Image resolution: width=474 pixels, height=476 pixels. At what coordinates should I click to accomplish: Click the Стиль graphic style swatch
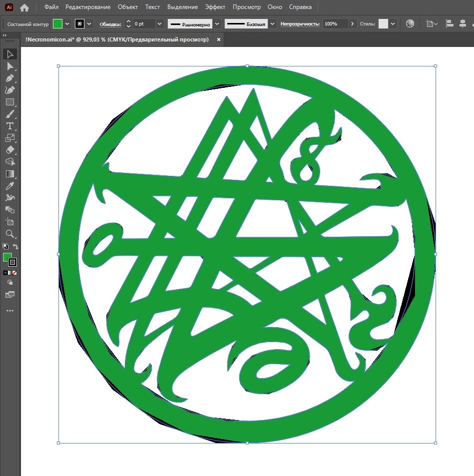383,23
